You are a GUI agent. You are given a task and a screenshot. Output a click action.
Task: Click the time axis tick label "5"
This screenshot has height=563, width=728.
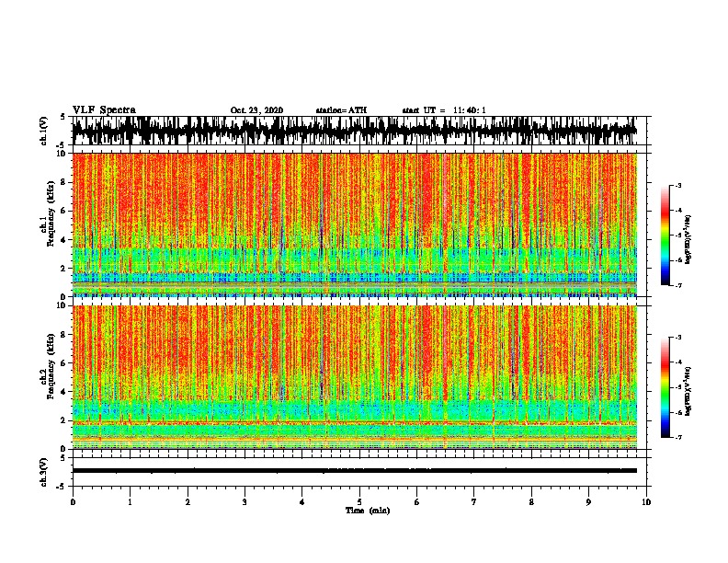pyautogui.click(x=359, y=502)
